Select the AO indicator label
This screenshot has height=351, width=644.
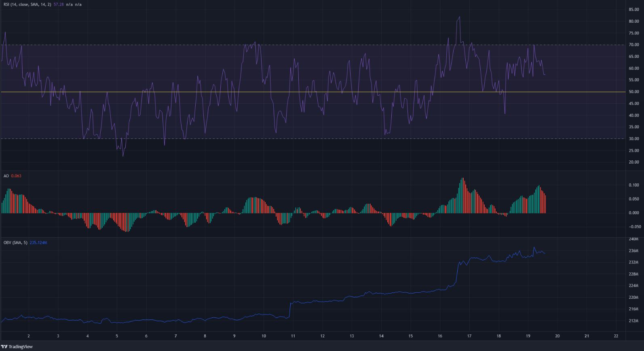click(6, 176)
